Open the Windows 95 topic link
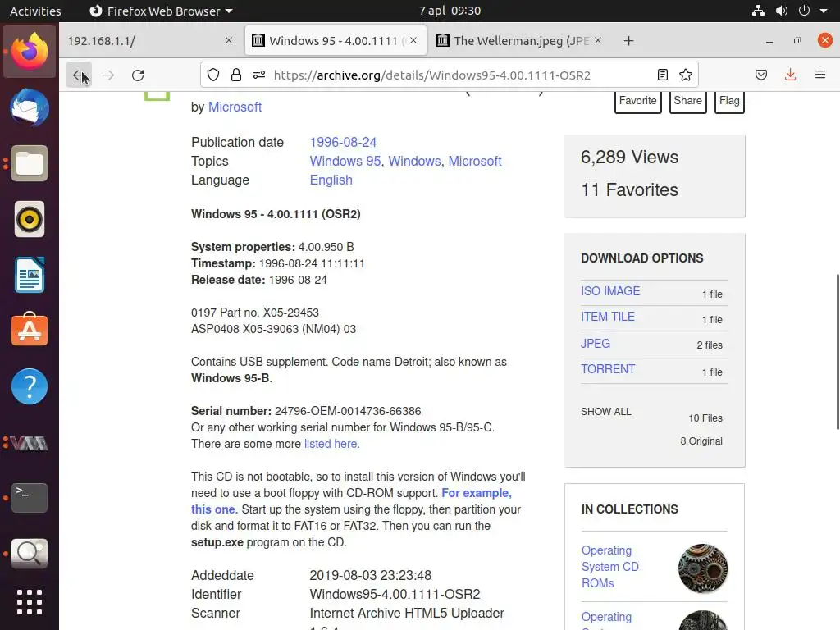The image size is (840, 630). point(345,162)
